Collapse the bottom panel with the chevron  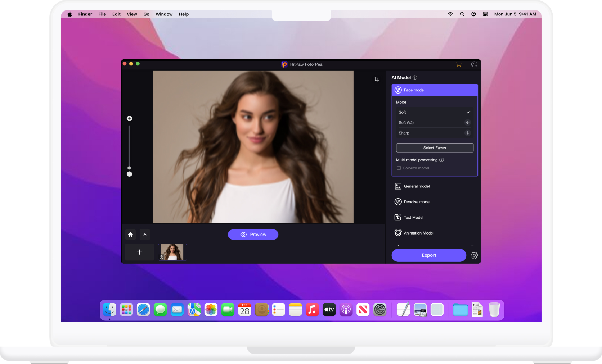coord(145,234)
